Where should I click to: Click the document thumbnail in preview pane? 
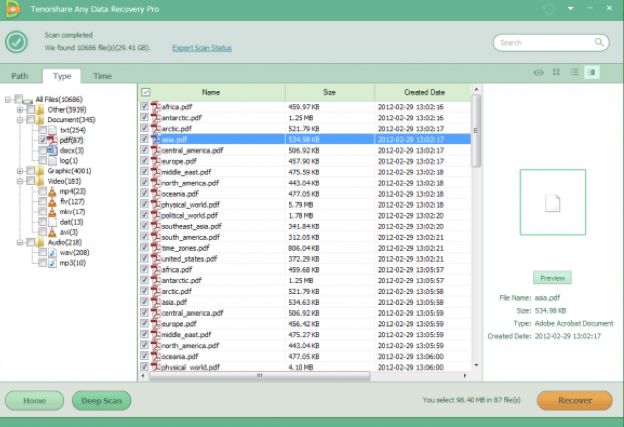click(550, 202)
